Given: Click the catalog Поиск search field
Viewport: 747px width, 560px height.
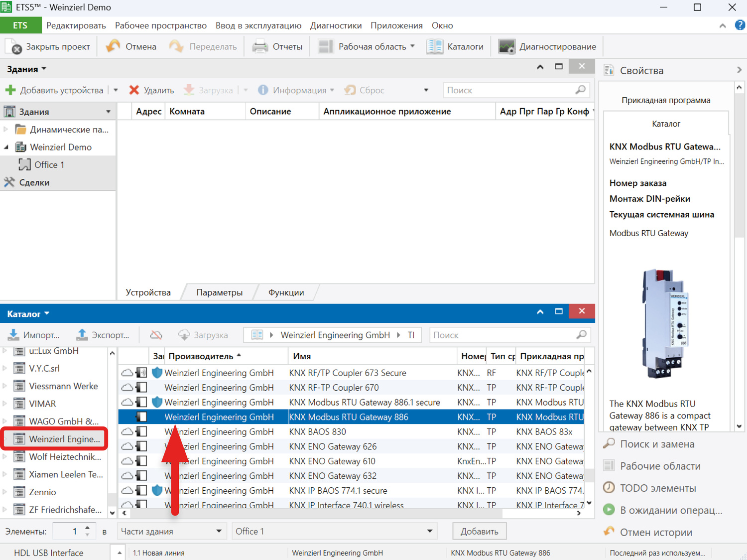Looking at the screenshot, I should [x=503, y=335].
